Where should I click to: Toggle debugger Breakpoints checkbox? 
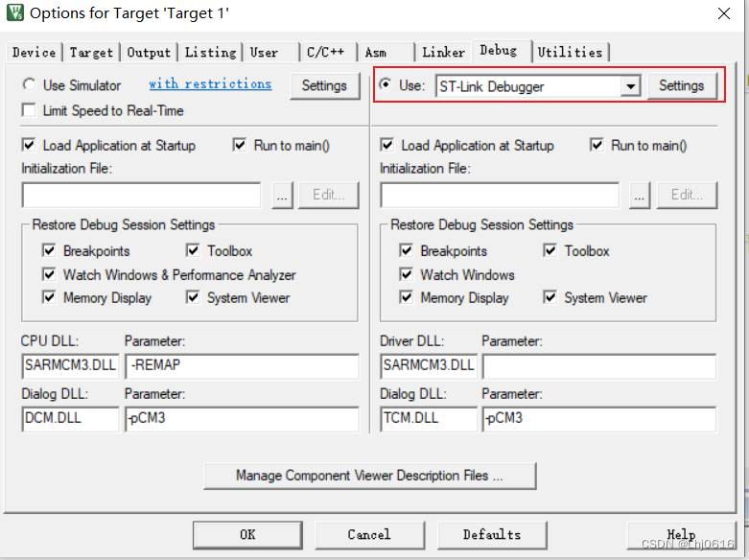[406, 250]
